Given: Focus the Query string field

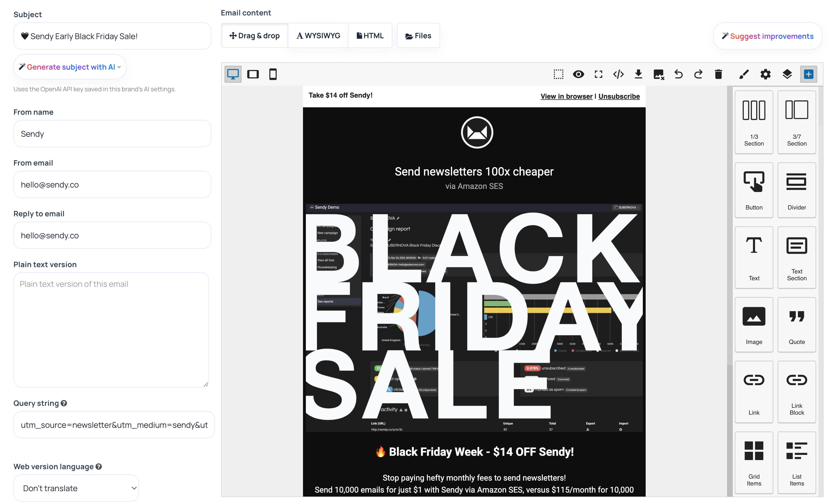Looking at the screenshot, I should [114, 425].
